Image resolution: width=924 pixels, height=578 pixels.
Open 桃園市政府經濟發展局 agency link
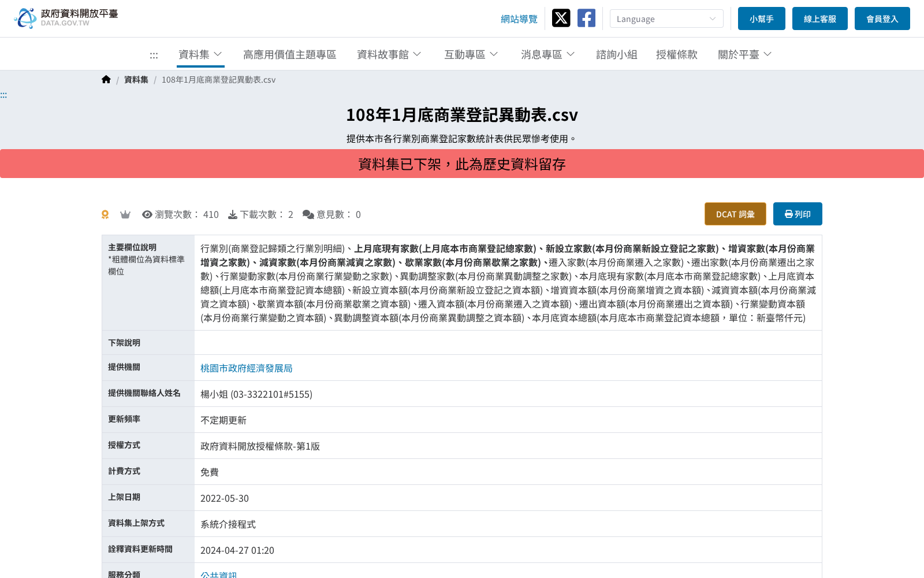point(247,368)
